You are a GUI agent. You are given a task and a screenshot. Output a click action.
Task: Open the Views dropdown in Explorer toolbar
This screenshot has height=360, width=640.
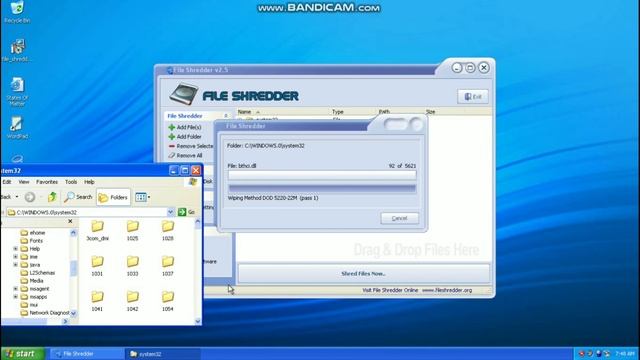(x=142, y=197)
